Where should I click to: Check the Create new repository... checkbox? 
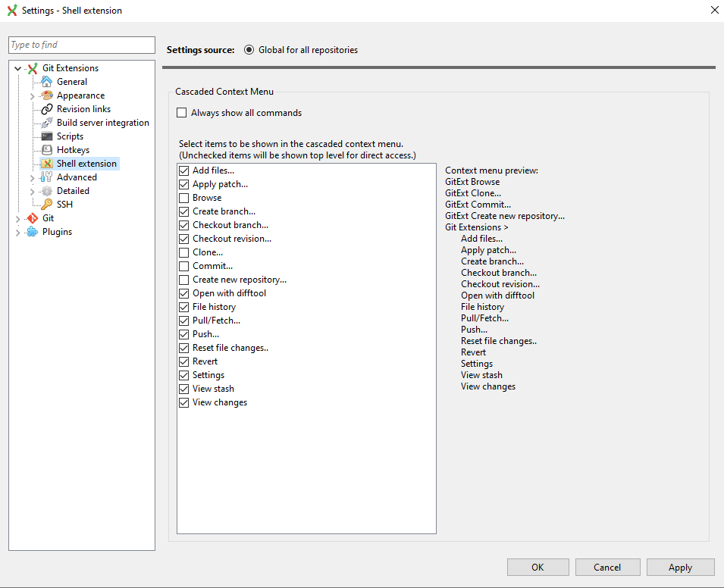[x=183, y=280]
